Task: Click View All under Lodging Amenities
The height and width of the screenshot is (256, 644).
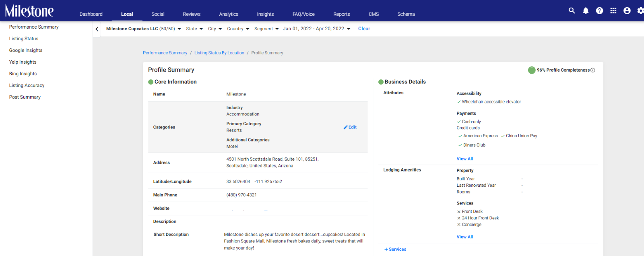Action: click(x=464, y=237)
